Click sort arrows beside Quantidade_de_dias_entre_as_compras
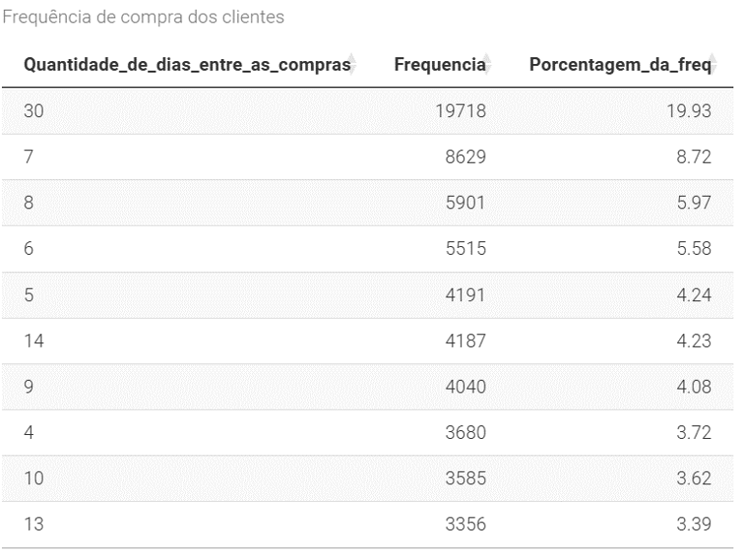The image size is (744, 560). (353, 65)
